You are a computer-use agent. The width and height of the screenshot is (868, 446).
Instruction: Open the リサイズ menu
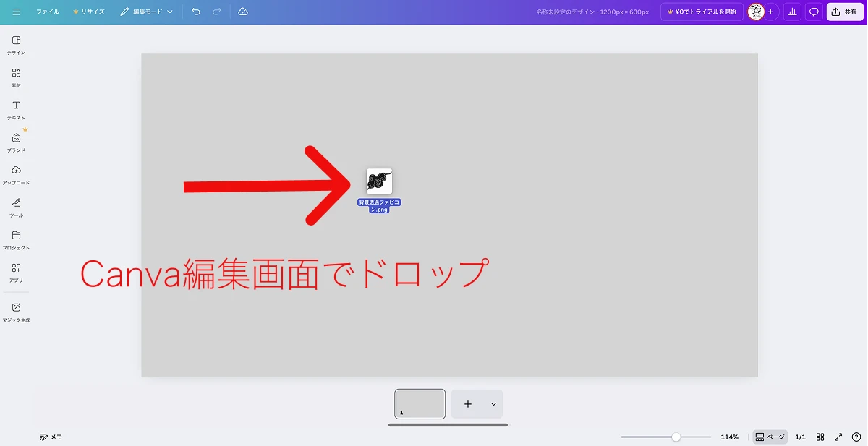pos(88,12)
